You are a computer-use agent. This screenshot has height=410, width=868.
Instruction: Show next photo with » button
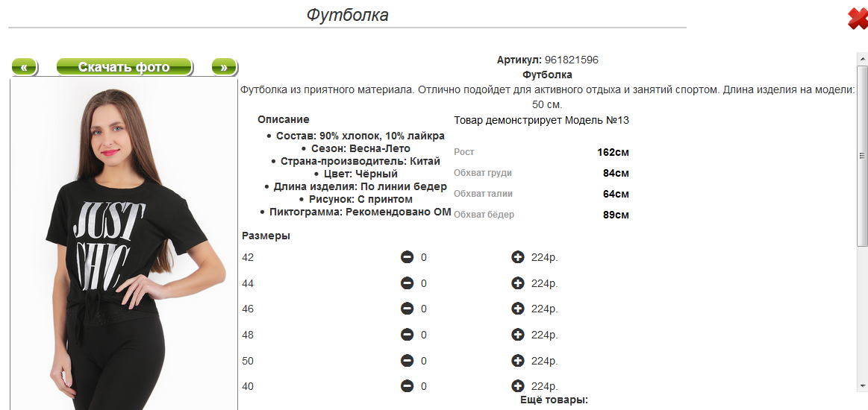tap(224, 67)
